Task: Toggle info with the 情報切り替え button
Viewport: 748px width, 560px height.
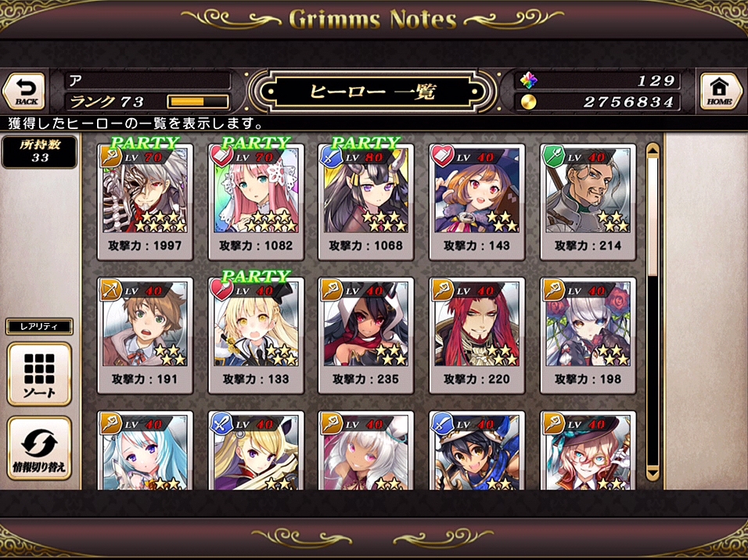Action: [x=39, y=448]
